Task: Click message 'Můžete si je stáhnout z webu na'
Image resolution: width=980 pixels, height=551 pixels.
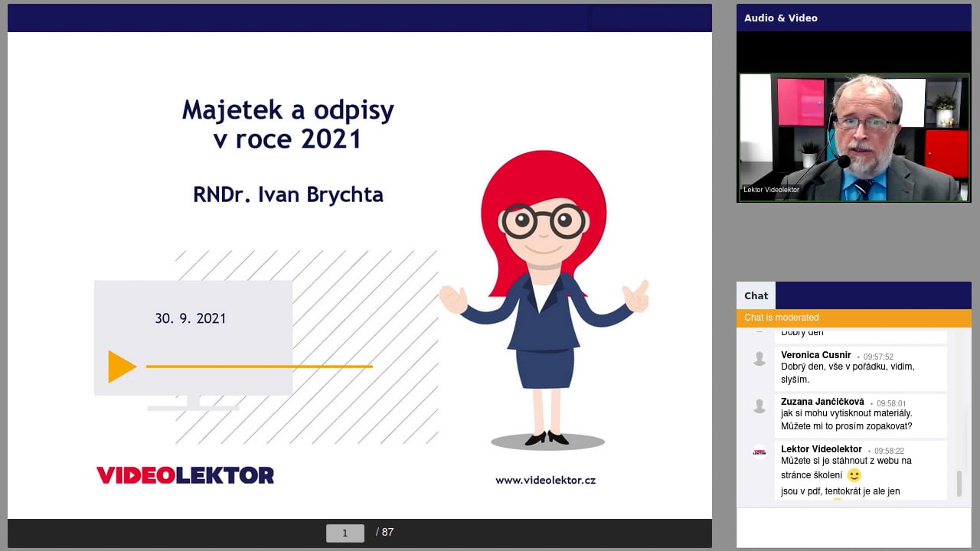Action: [846, 461]
